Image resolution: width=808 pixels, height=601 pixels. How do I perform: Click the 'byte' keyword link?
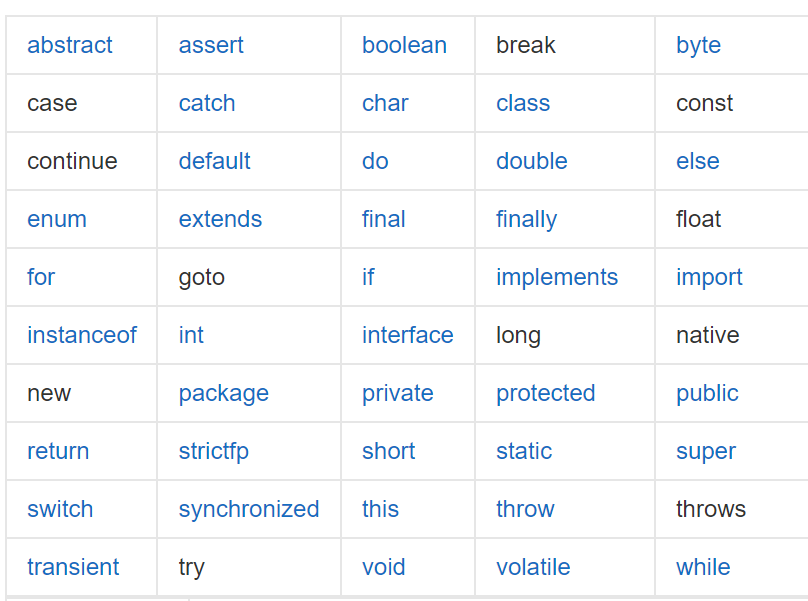[x=698, y=45]
